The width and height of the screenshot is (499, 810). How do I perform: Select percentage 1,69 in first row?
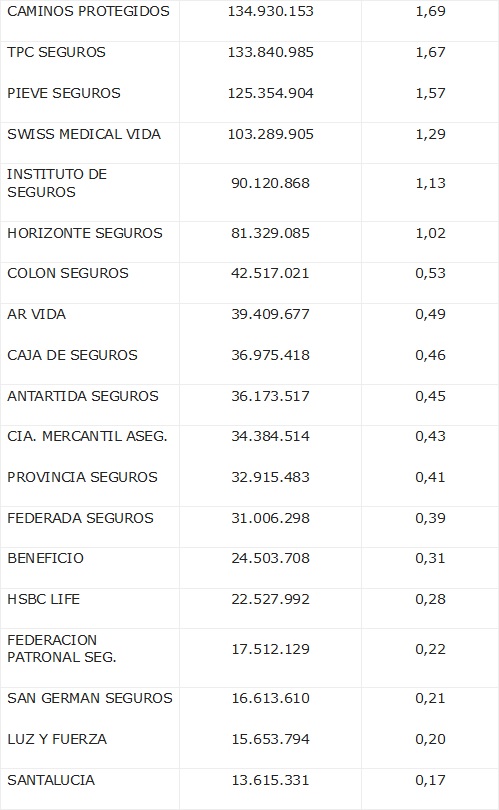tap(430, 11)
